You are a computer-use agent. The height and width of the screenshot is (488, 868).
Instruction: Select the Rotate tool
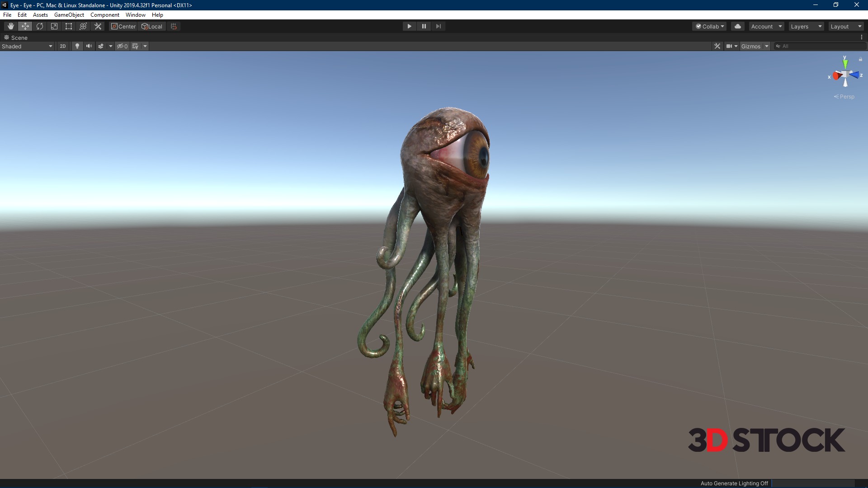40,26
